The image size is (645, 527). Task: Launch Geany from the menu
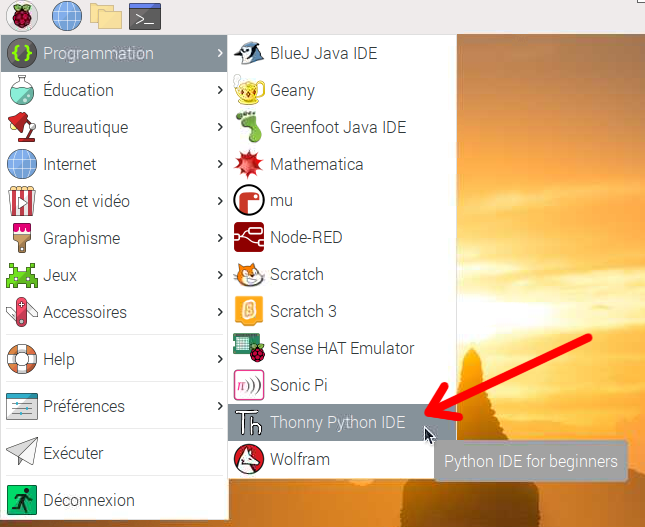(342, 90)
